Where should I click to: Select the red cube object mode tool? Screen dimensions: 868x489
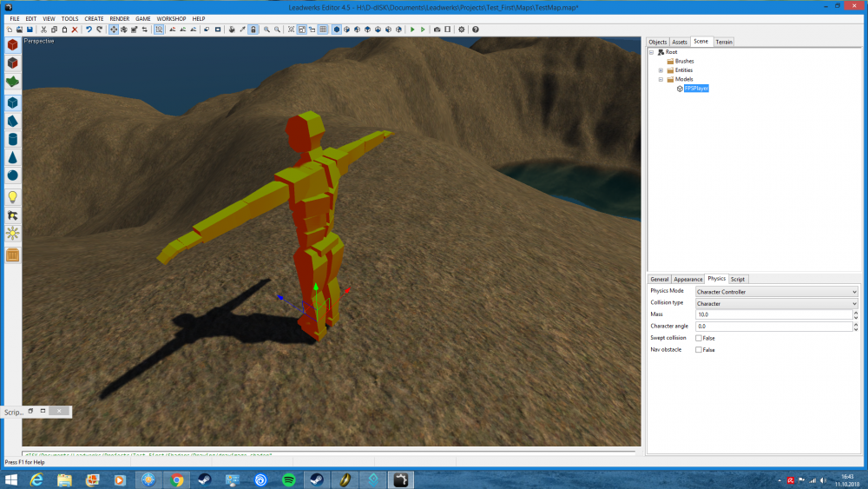coord(13,45)
